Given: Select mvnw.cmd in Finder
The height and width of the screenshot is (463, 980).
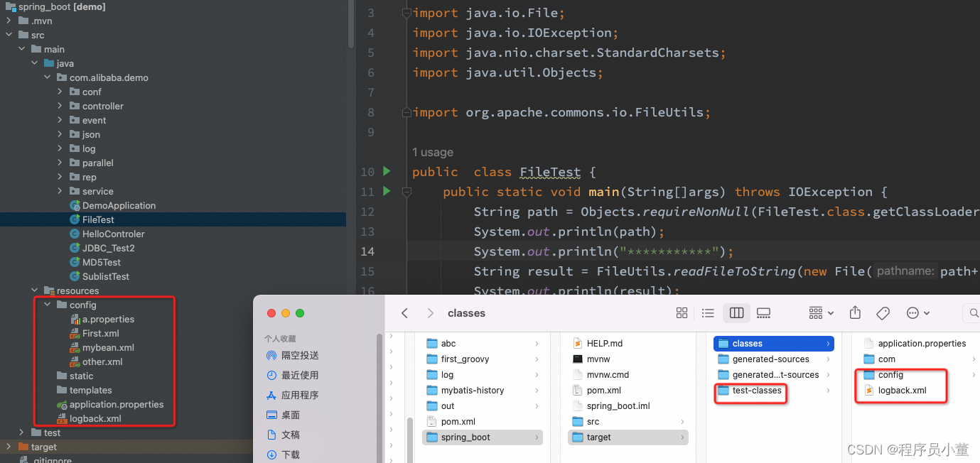Looking at the screenshot, I should [x=628, y=374].
